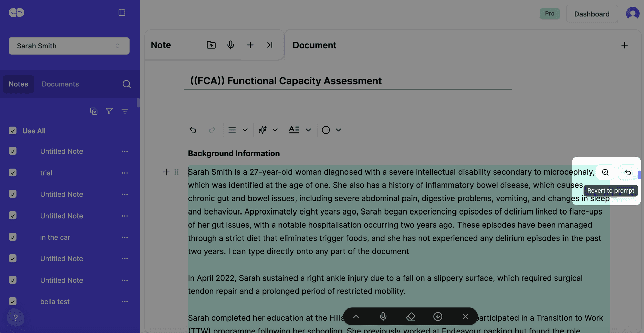The image size is (644, 333).
Task: Select the Note panel tab
Action: pos(161,45)
